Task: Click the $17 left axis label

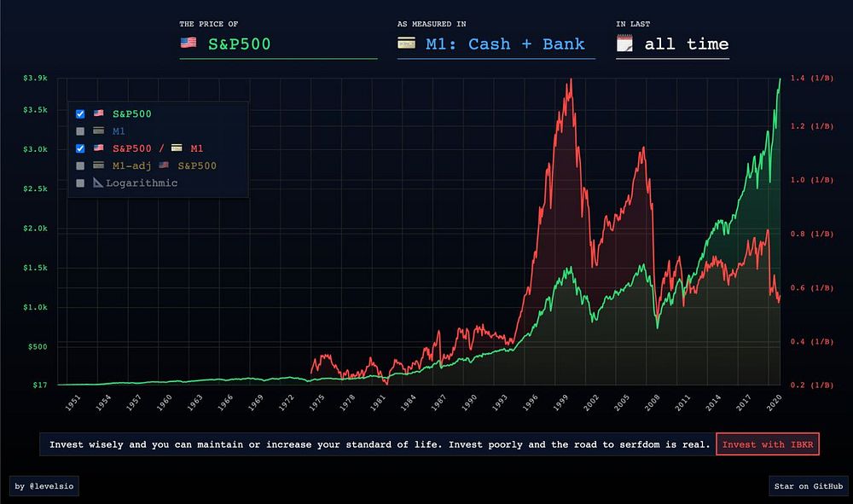Action: click(x=40, y=385)
